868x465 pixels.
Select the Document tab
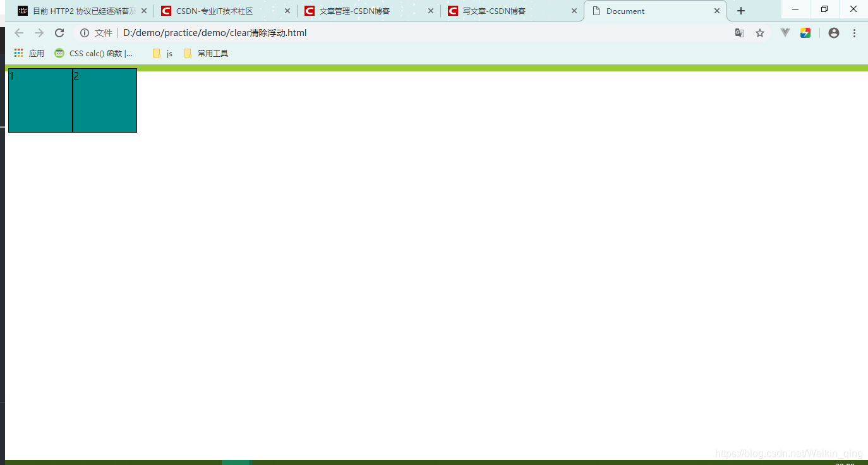tap(654, 11)
